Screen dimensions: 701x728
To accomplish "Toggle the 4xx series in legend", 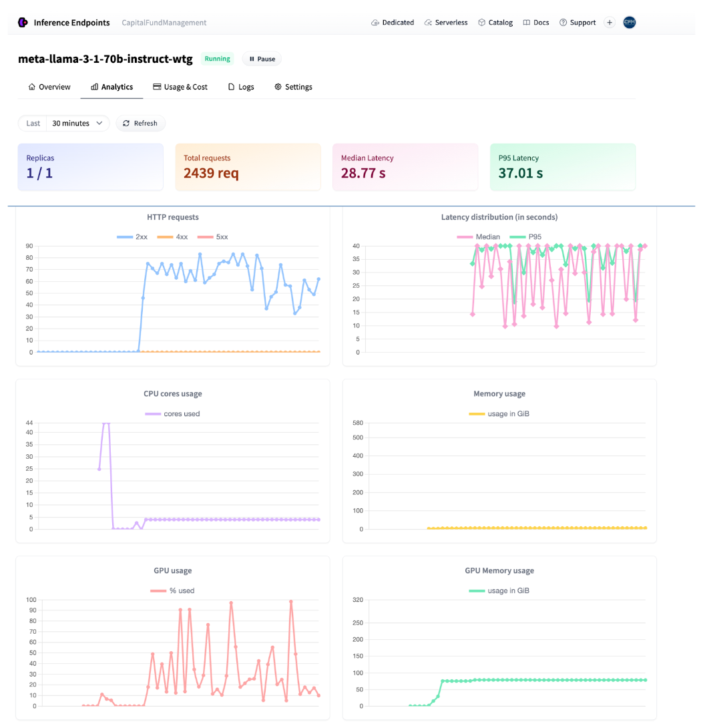I will 172,237.
